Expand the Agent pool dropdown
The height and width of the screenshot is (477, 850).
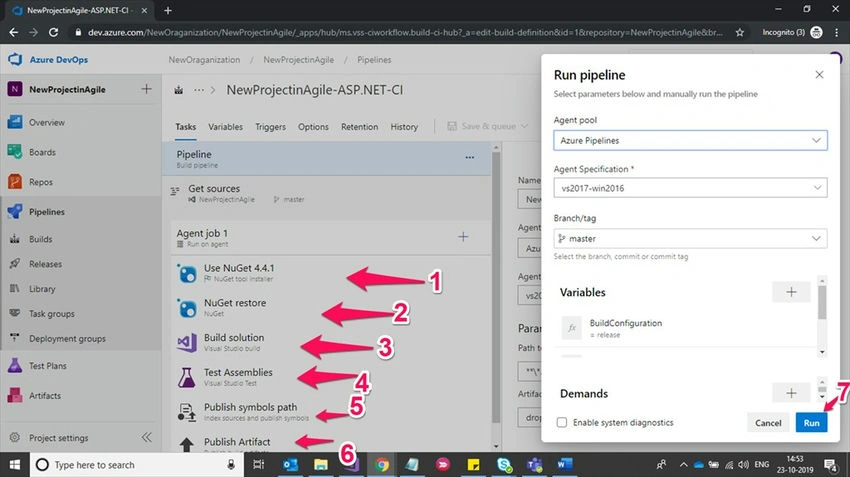690,140
